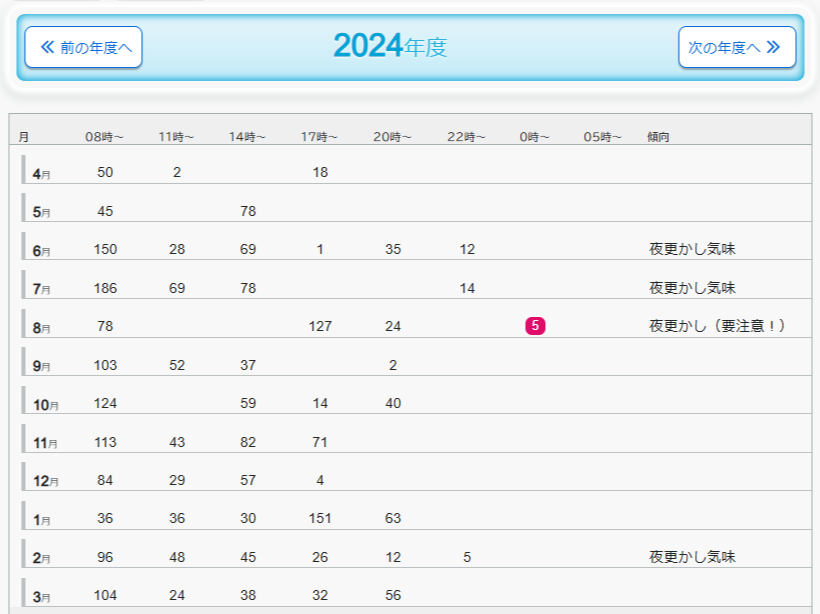Select the 12月 row label
820x614 pixels.
click(x=45, y=481)
